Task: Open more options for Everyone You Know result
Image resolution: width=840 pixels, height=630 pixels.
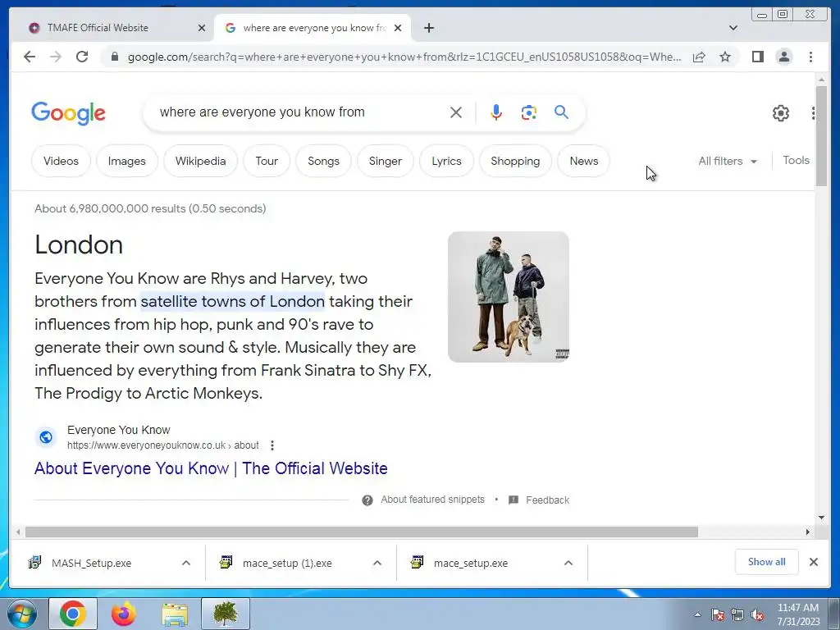Action: click(272, 445)
